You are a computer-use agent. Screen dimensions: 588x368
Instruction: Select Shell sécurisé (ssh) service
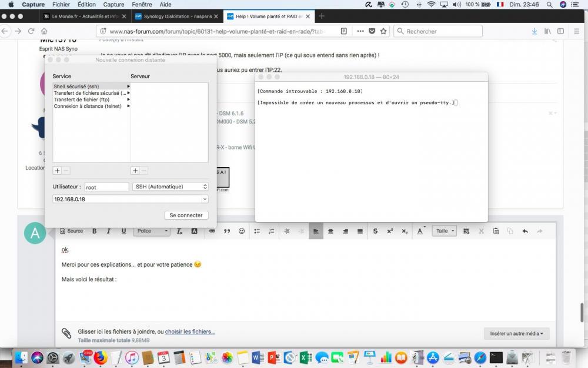[x=92, y=87]
